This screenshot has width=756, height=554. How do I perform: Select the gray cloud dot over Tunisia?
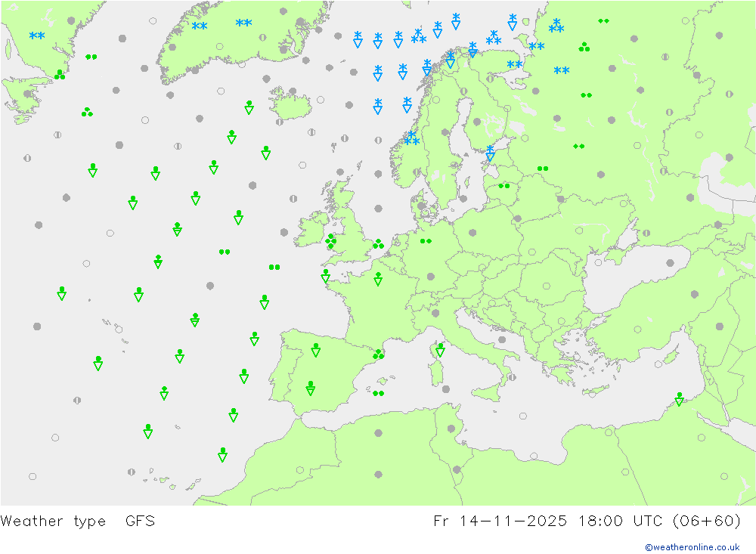[x=451, y=429]
